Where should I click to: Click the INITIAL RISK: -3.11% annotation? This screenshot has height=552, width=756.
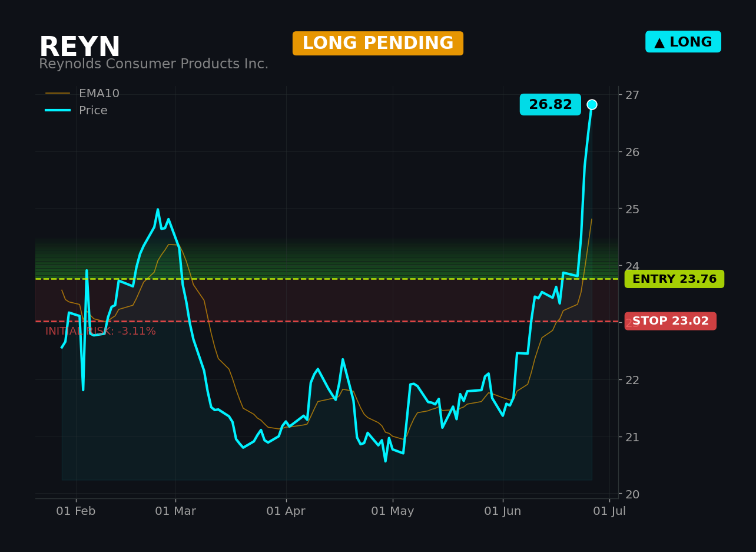[101, 332]
